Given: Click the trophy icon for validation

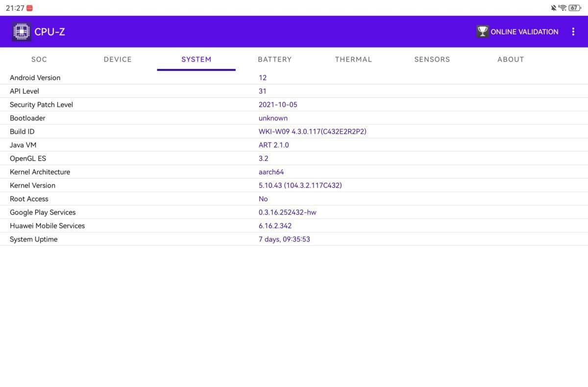Looking at the screenshot, I should 483,31.
